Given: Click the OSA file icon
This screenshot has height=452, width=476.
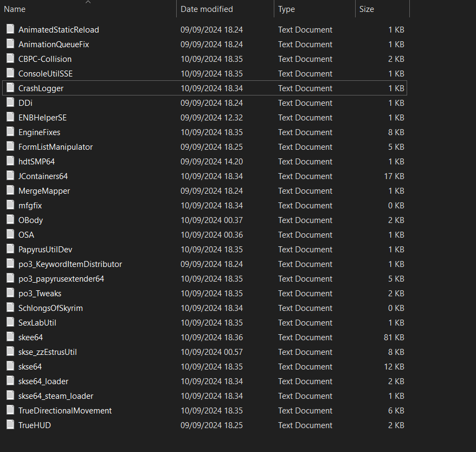Looking at the screenshot, I should 10,234.
